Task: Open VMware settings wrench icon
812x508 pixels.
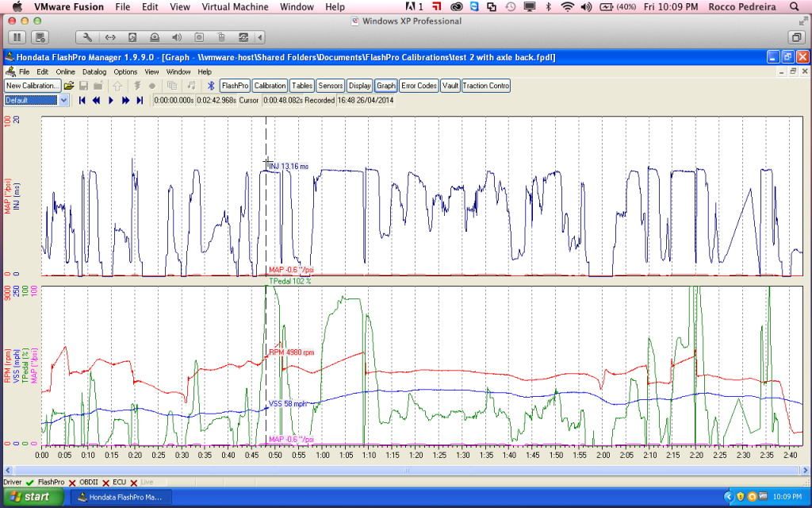Action: click(87, 37)
